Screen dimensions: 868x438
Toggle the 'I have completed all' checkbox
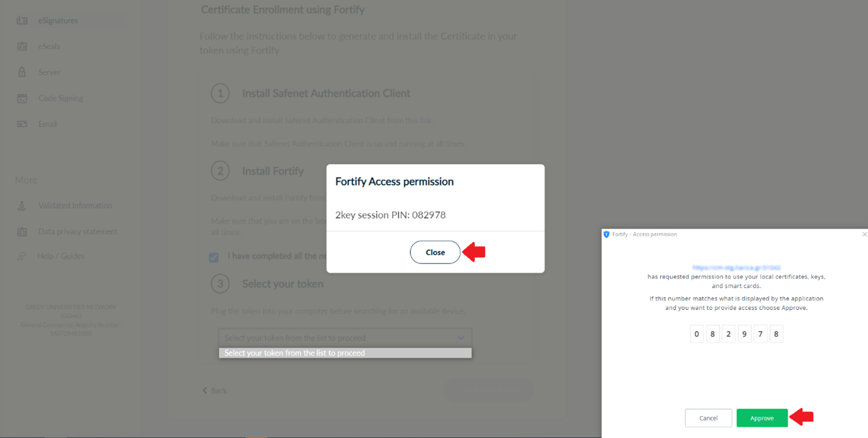coord(214,258)
